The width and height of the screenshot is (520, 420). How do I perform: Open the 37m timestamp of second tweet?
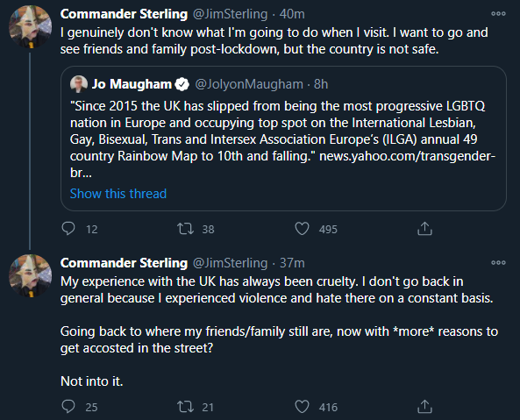[x=292, y=263]
